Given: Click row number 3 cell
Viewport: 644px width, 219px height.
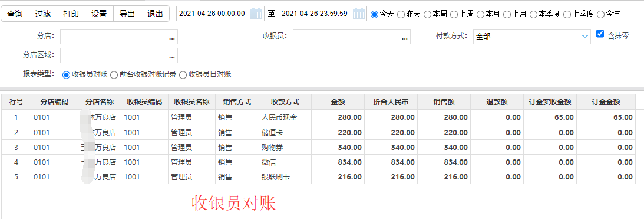Looking at the screenshot, I should coord(16,148).
